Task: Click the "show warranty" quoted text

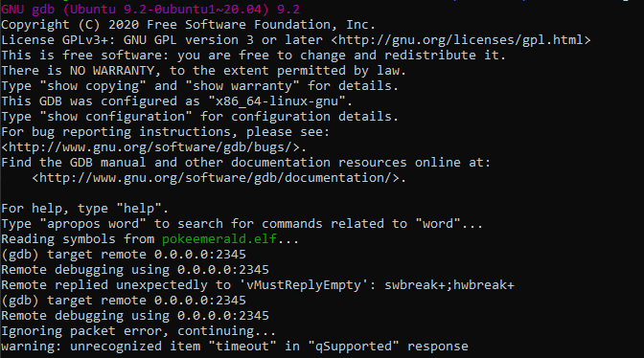Action: click(x=241, y=86)
